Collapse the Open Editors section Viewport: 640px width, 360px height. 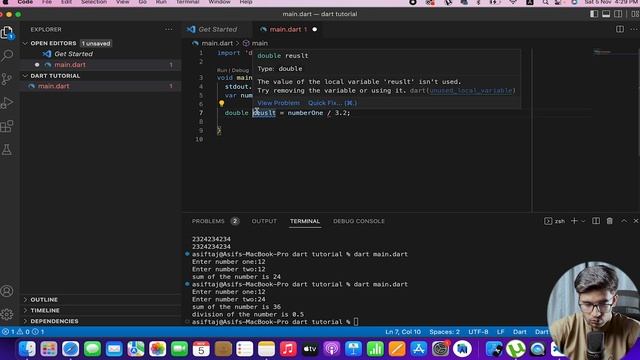point(25,43)
